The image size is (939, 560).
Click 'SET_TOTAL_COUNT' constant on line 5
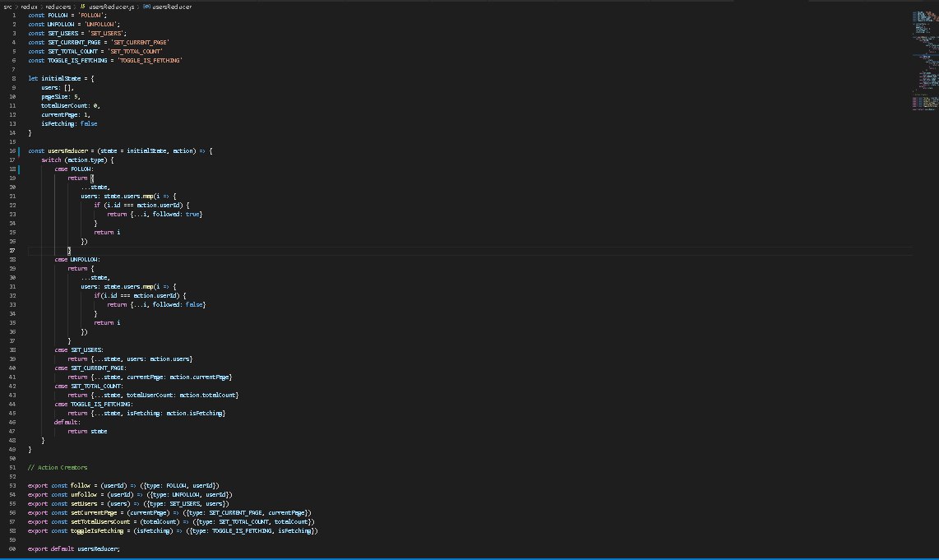[72, 52]
